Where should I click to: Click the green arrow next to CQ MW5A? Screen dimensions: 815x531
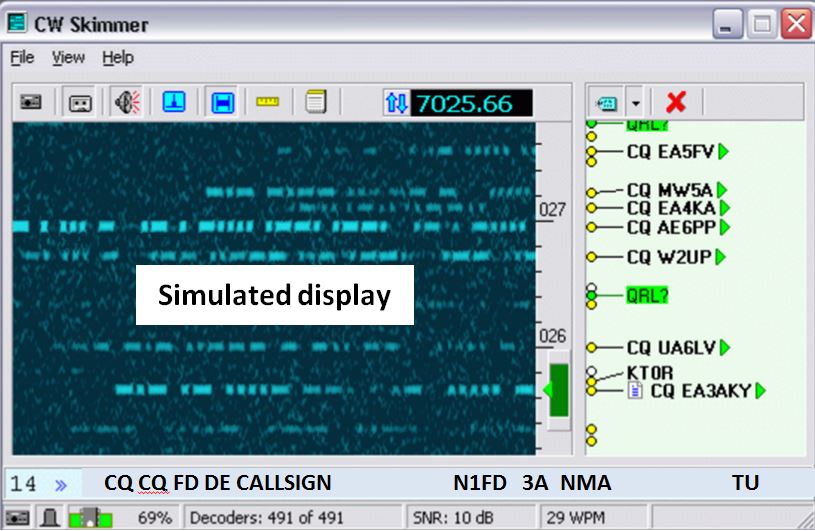tap(722, 190)
